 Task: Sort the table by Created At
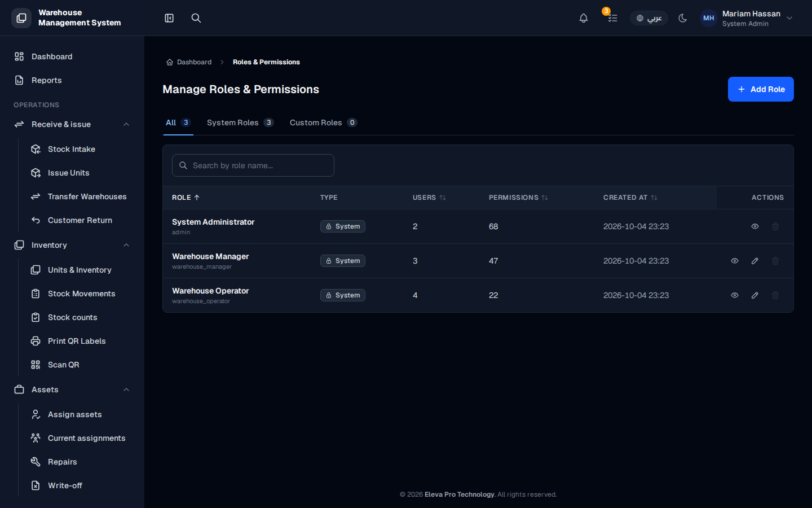coord(630,198)
